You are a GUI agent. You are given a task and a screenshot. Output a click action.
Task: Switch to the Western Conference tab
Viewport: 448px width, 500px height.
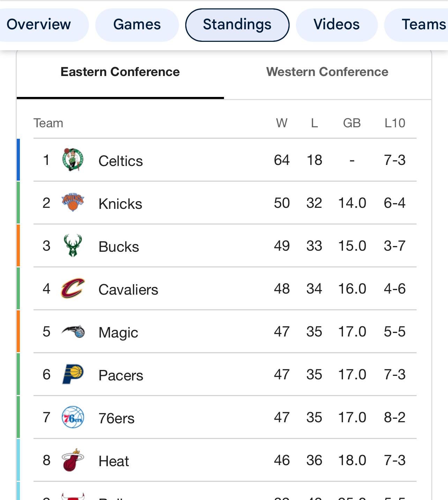pyautogui.click(x=327, y=72)
